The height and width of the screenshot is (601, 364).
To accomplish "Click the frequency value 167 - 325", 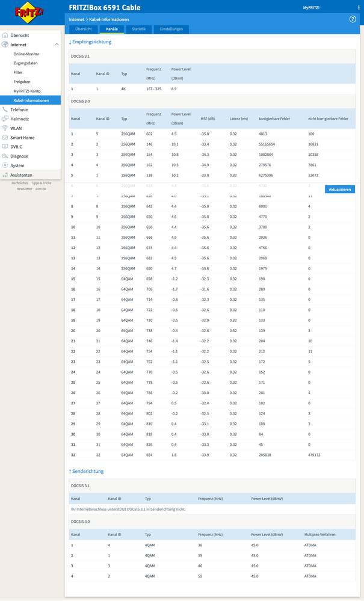I will click(x=153, y=89).
